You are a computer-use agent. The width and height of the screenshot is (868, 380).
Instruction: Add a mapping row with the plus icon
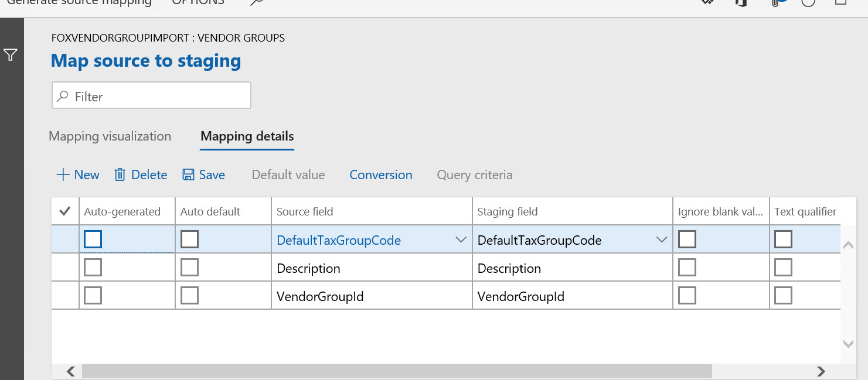pyautogui.click(x=77, y=174)
